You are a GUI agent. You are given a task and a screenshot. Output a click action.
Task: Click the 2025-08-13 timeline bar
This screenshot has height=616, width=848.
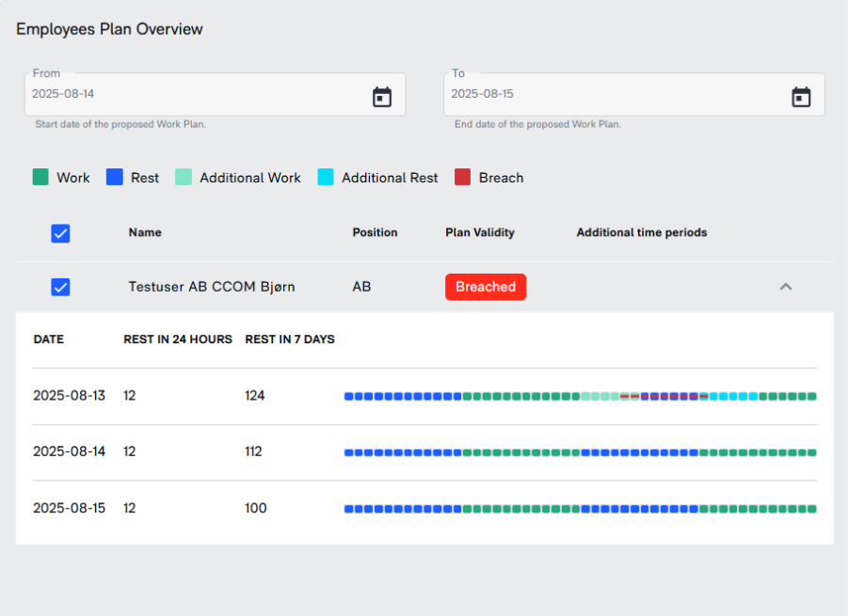click(581, 397)
